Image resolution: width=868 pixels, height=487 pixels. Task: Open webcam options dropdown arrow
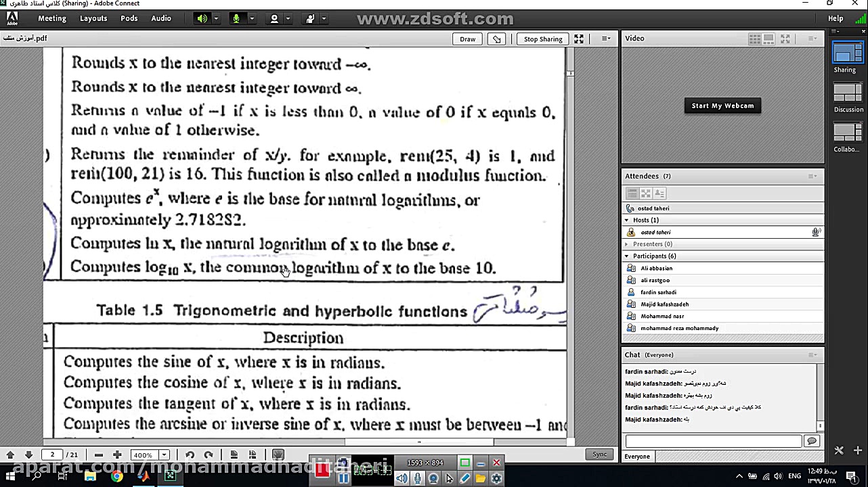coord(288,18)
